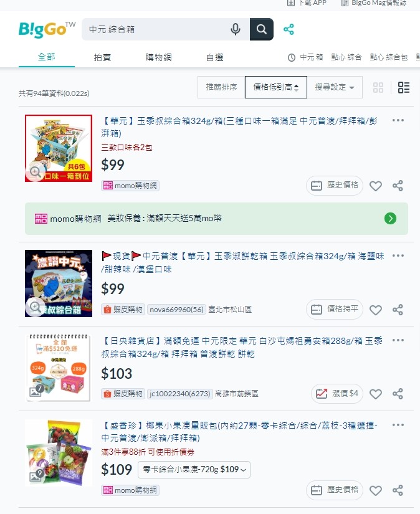Open three-dot menu for first 華元 product
The image size is (420, 514).
point(398,120)
